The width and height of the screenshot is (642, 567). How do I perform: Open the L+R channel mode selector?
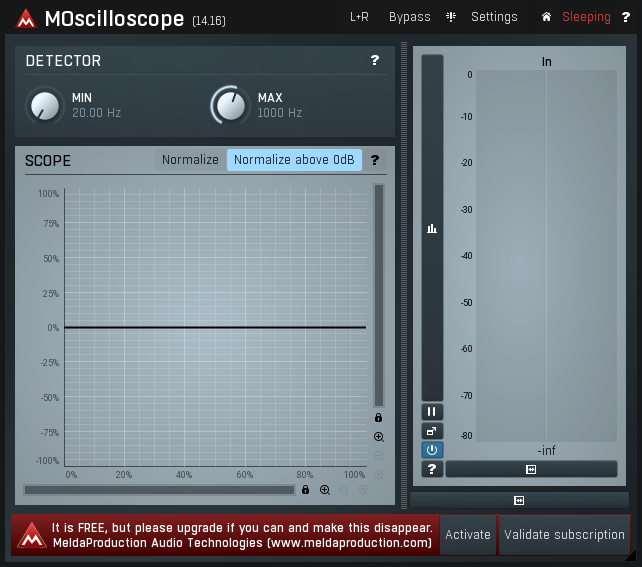coord(359,17)
